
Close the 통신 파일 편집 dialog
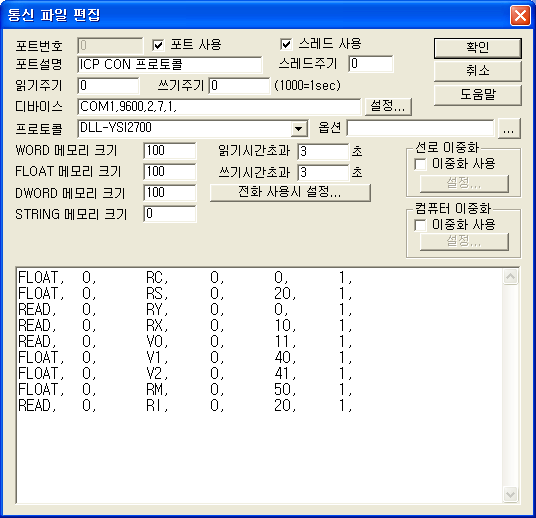tap(520, 16)
